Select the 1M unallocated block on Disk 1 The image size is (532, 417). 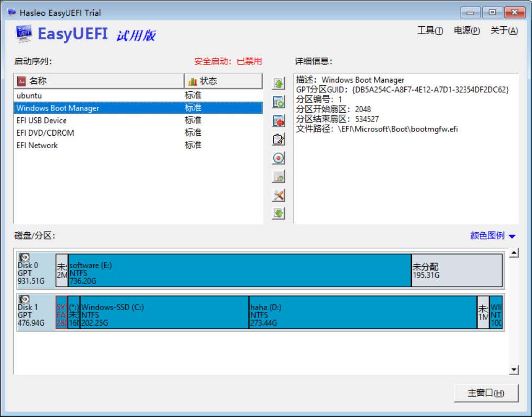click(483, 312)
